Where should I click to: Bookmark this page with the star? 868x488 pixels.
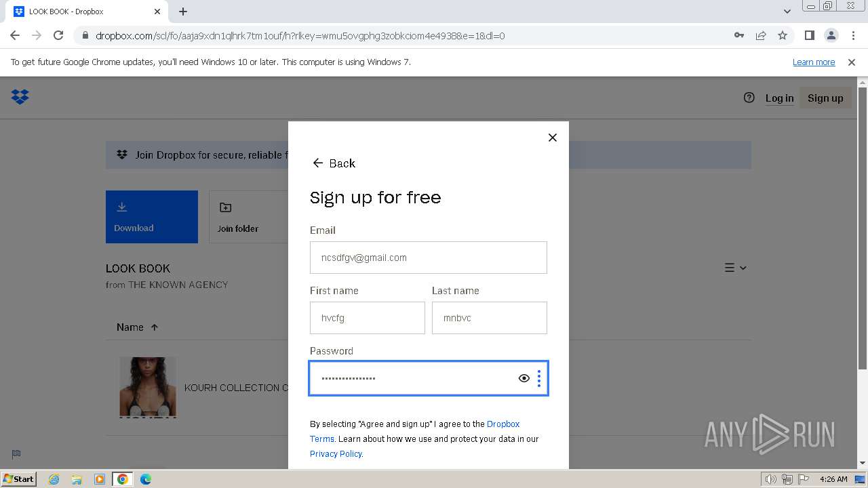(x=783, y=35)
